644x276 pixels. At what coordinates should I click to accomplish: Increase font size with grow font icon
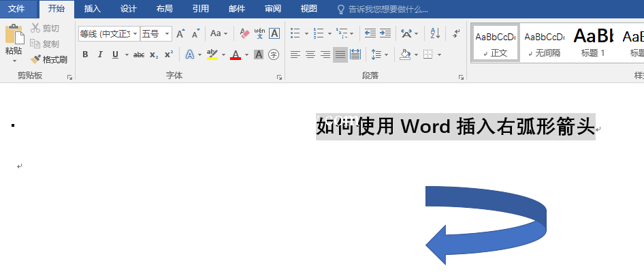click(x=180, y=33)
